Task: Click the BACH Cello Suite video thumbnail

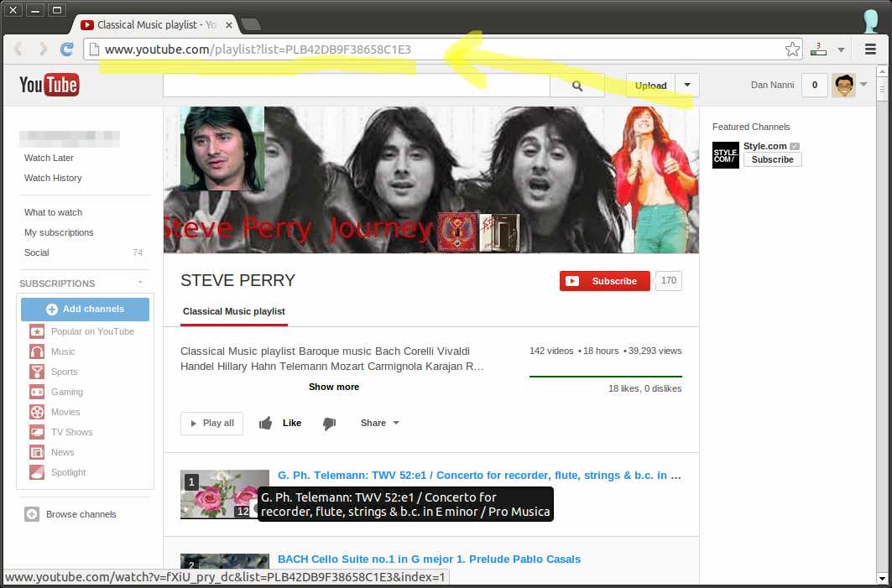Action: coord(225,560)
